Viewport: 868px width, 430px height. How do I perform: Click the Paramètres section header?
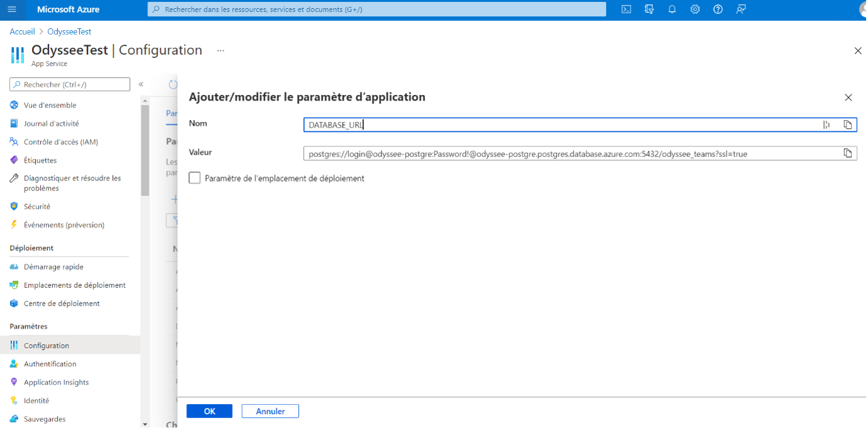[28, 326]
